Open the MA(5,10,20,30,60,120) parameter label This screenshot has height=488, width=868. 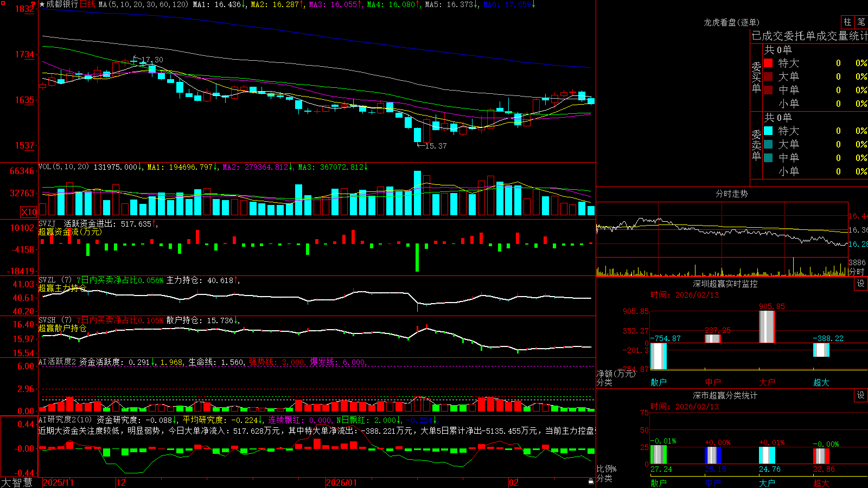[143, 4]
